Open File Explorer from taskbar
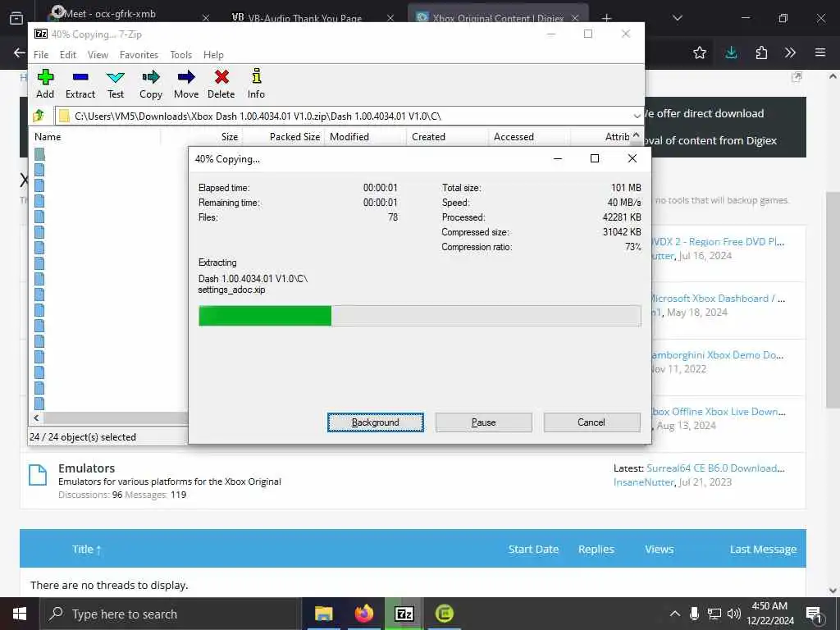 (x=323, y=614)
